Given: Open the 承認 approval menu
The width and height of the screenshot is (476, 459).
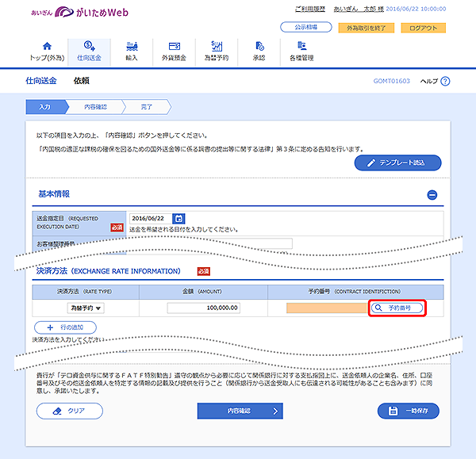Looking at the screenshot, I should tap(259, 52).
